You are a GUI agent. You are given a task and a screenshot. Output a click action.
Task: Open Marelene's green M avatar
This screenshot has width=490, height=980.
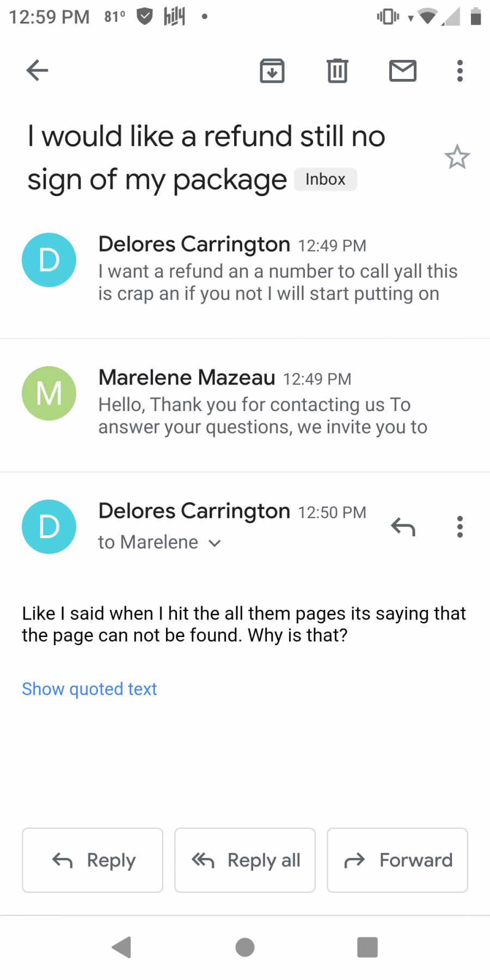point(49,393)
